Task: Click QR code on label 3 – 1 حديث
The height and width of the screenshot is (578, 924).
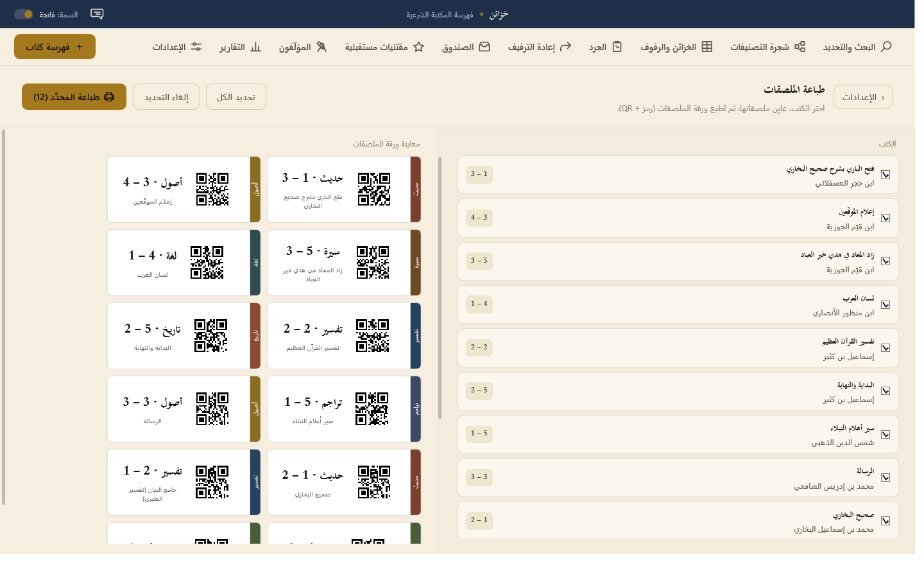Action: tap(374, 189)
